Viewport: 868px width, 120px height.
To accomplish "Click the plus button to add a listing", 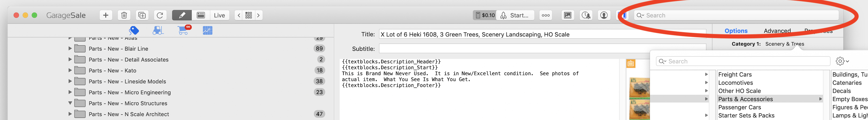I will pyautogui.click(x=106, y=15).
